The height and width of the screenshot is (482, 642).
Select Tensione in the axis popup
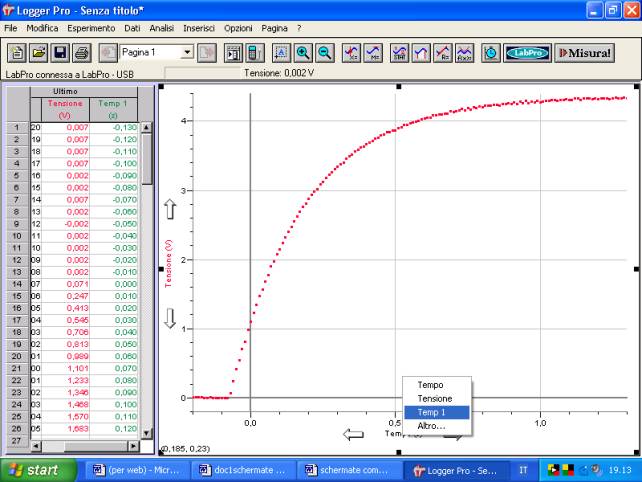[437, 398]
